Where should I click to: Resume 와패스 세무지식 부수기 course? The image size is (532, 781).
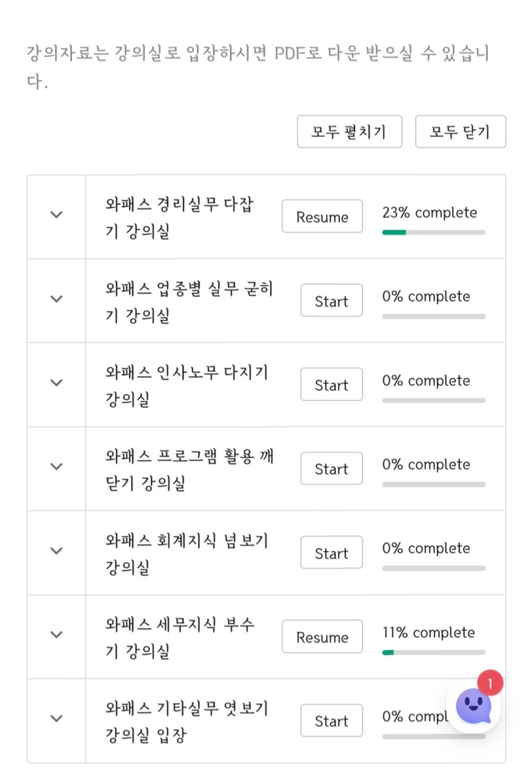[x=323, y=637]
